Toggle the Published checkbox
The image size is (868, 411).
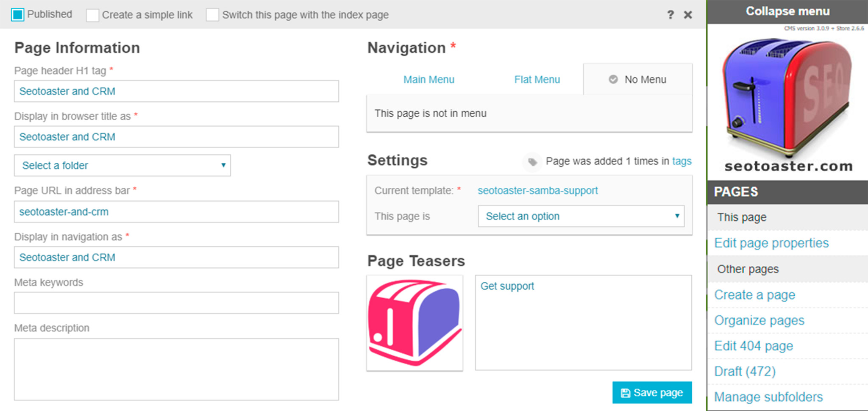point(17,14)
